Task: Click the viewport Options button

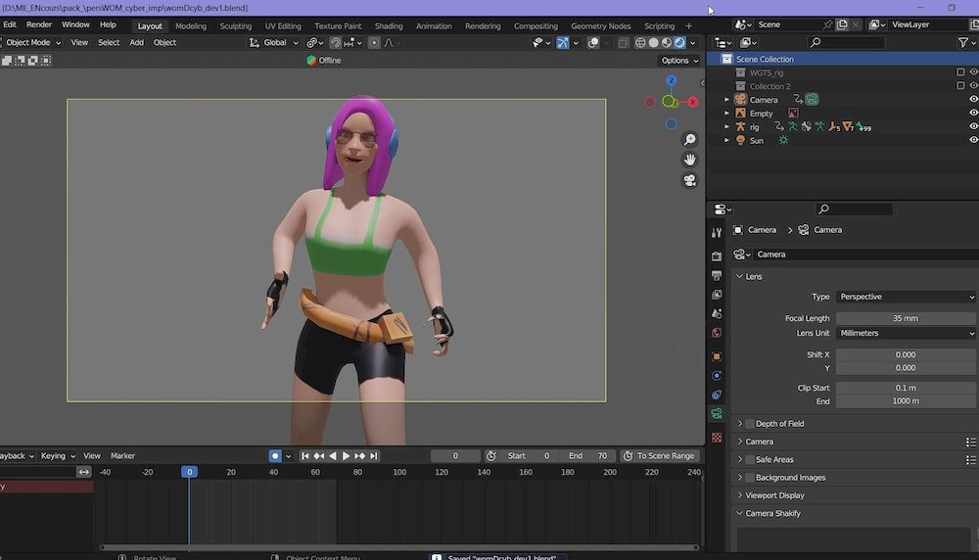Action: 679,61
